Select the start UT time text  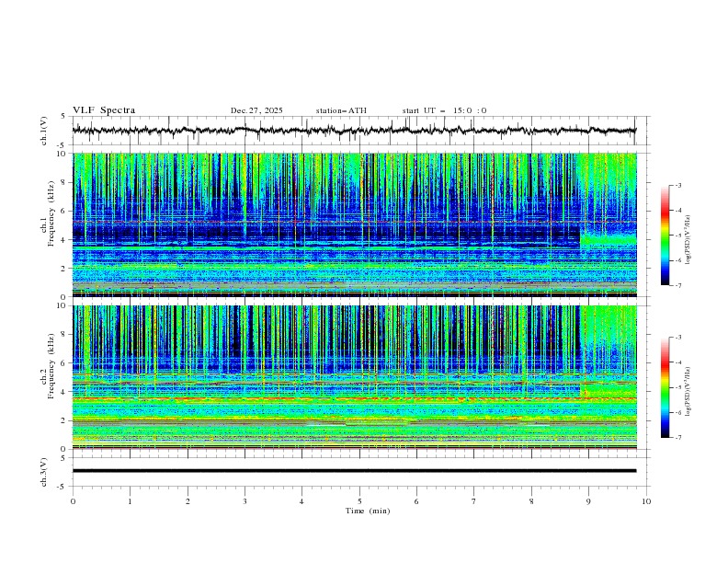444,110
